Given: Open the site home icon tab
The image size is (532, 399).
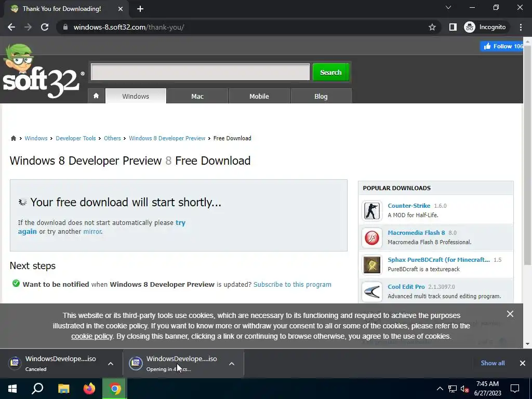Looking at the screenshot, I should (x=96, y=96).
